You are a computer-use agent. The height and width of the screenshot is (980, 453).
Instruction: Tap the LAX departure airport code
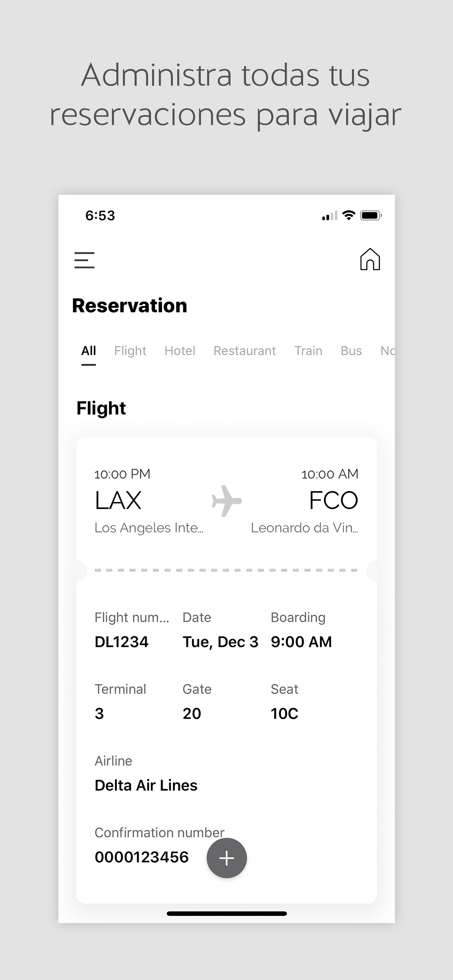pyautogui.click(x=118, y=500)
